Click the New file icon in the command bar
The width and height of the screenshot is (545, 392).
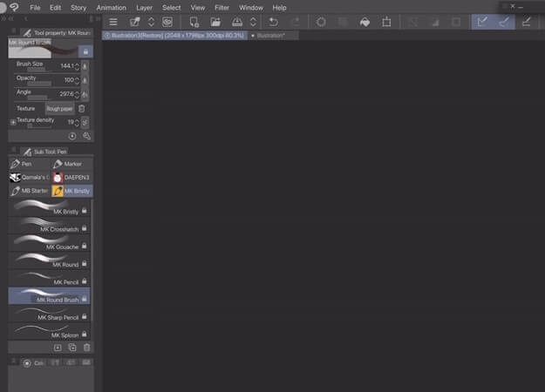194,22
